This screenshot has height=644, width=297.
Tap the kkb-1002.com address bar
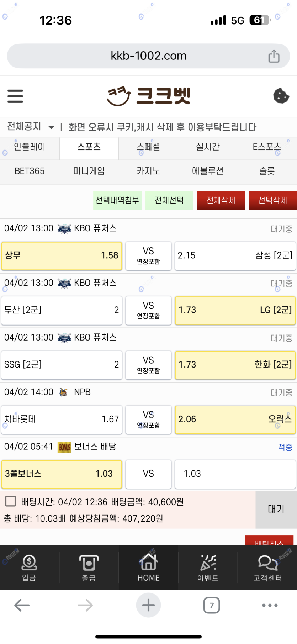148,56
